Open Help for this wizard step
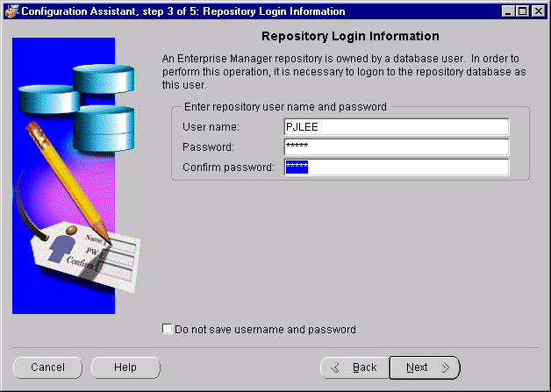551x392 pixels. [125, 367]
